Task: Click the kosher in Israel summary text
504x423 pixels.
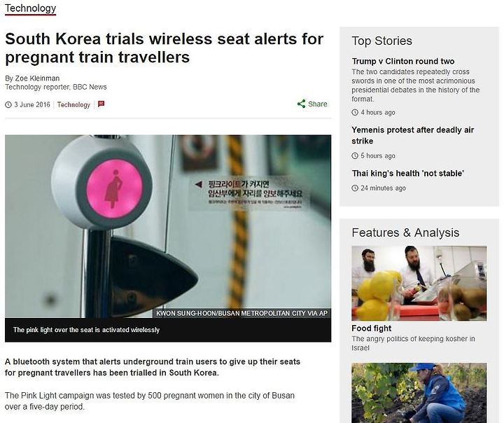Action: pos(413,343)
